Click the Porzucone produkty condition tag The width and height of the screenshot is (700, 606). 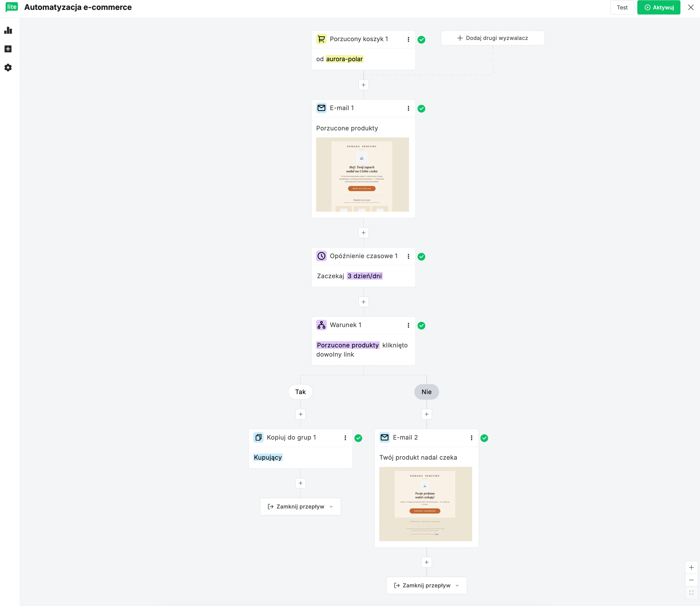[348, 345]
